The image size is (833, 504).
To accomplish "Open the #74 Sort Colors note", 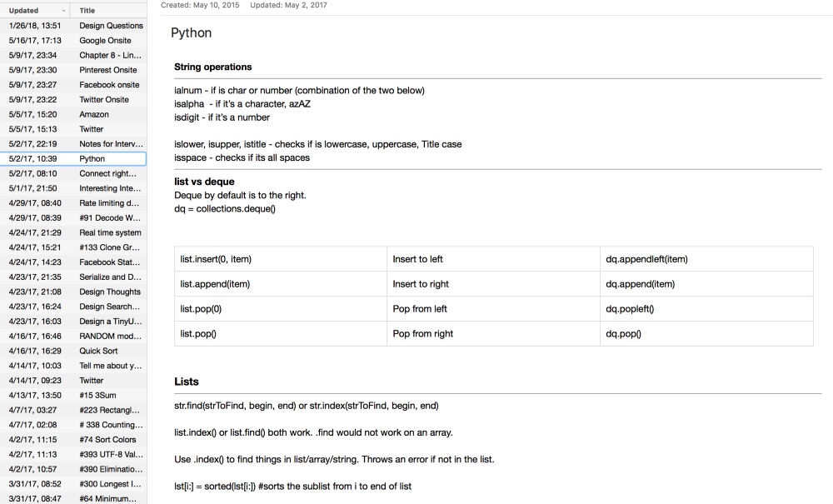I will coord(107,439).
